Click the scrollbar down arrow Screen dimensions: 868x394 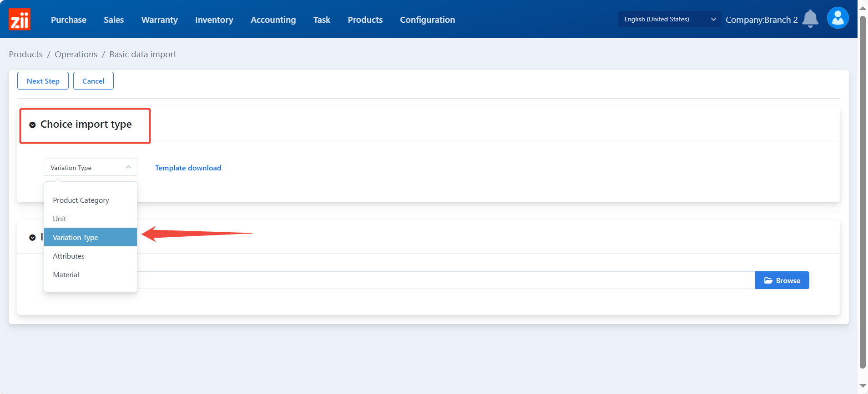tap(863, 386)
